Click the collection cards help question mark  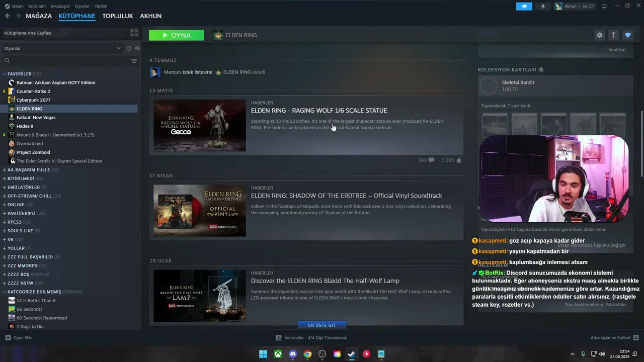tap(541, 70)
